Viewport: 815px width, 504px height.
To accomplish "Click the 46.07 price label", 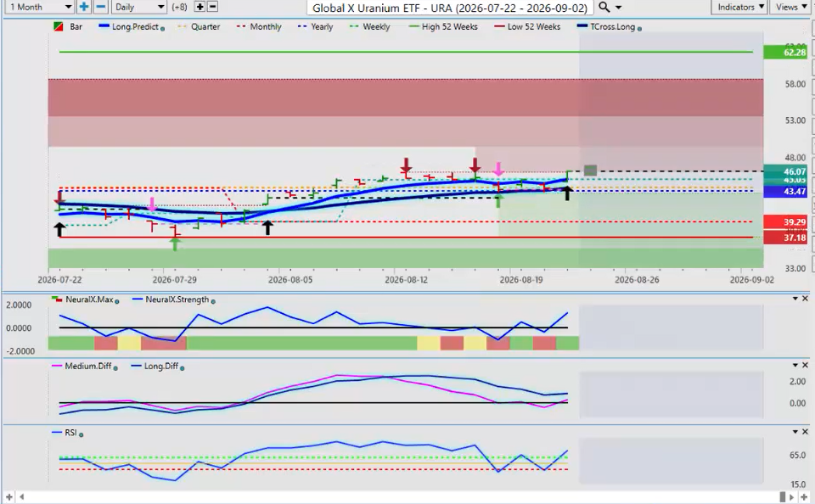I will tap(785, 171).
